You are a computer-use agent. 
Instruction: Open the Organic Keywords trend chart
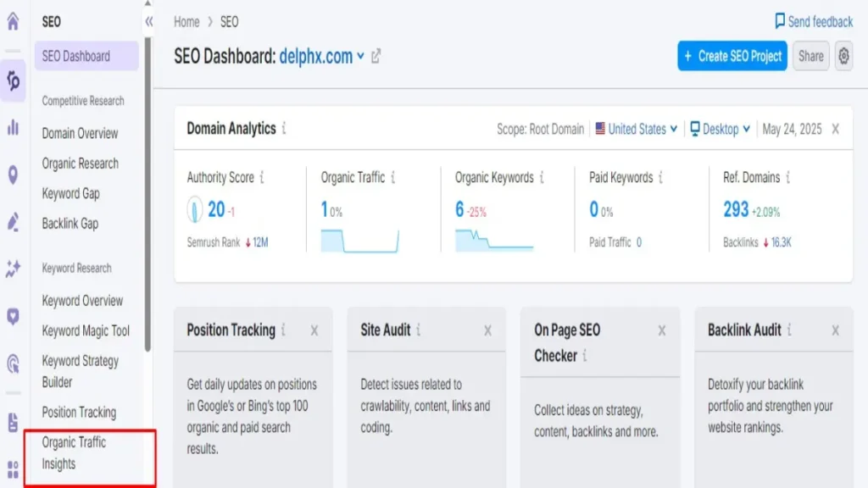494,241
